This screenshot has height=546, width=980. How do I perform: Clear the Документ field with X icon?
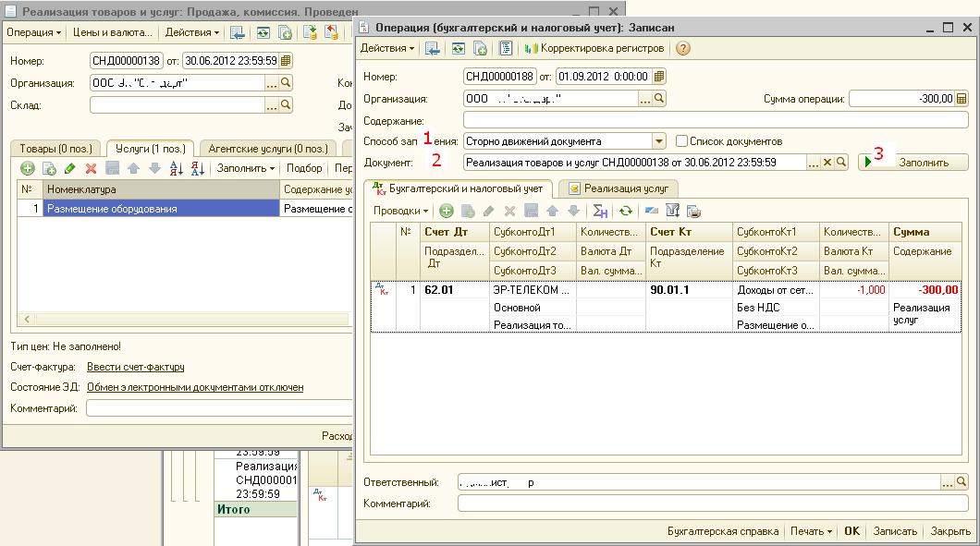tap(827, 163)
